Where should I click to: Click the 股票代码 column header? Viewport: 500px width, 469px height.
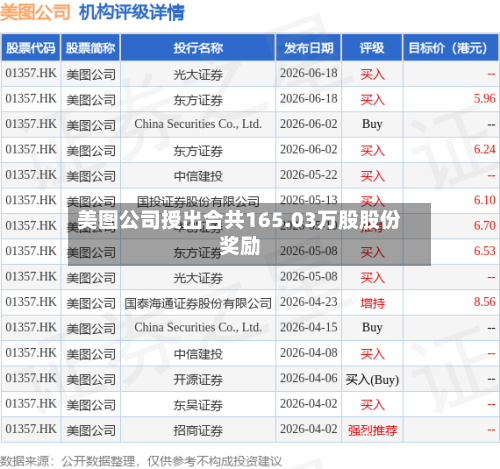tap(31, 48)
